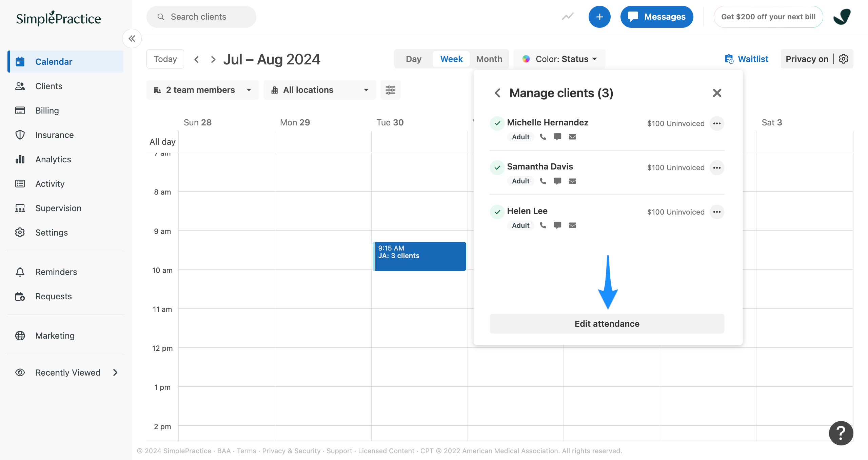Open Marketing in sidebar
Screen dimensions: 868x460
(x=65, y=336)
